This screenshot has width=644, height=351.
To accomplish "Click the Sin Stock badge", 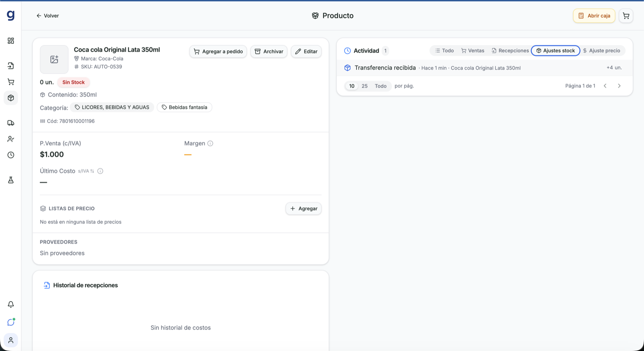I will [x=73, y=82].
